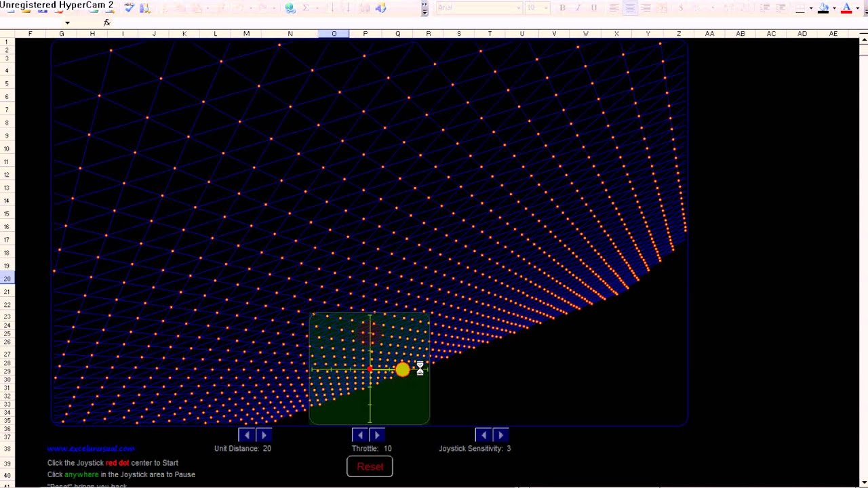Toggle Italic formatting

tap(578, 8)
